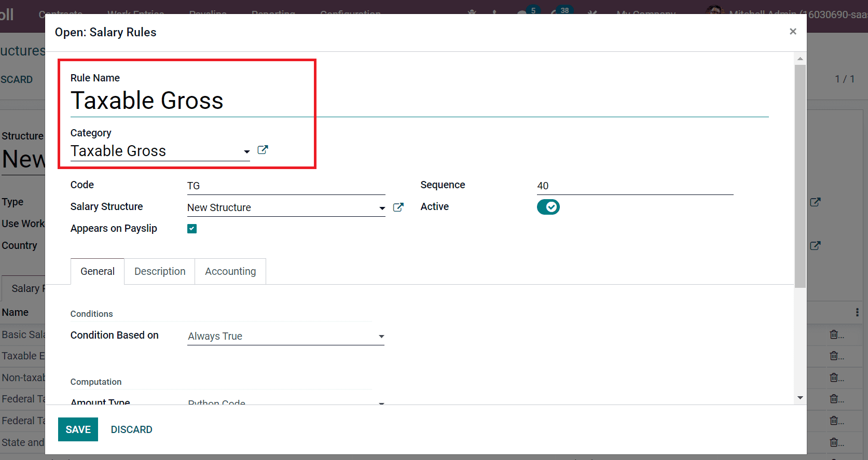Viewport: 868px width, 460px height.
Task: Open activities notification with badge 38
Action: 560,10
